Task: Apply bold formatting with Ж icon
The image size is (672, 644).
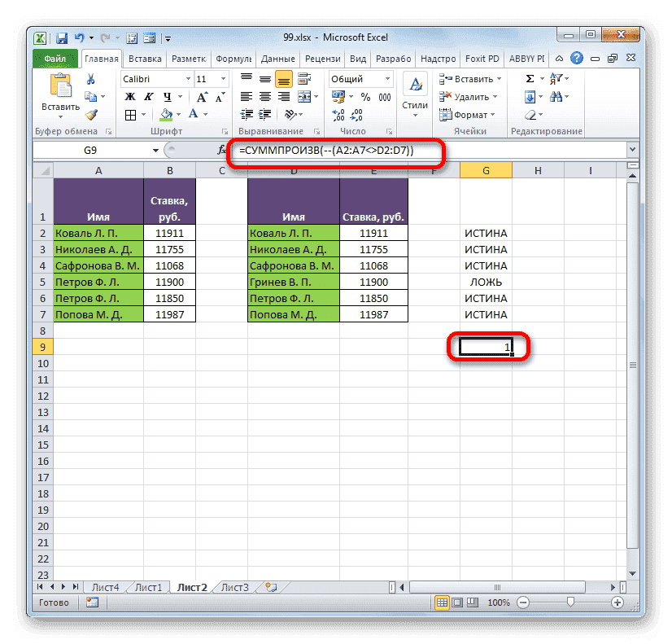Action: coord(130,95)
